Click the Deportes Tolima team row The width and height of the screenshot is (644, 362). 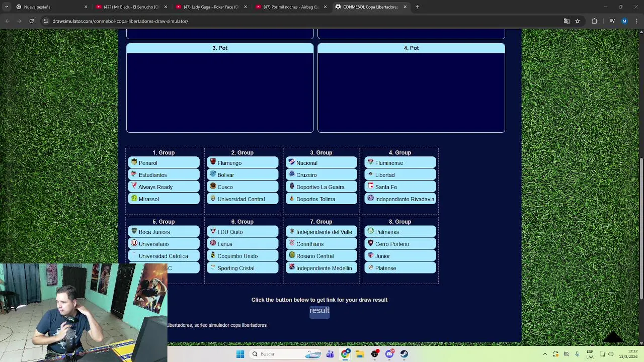click(x=321, y=199)
